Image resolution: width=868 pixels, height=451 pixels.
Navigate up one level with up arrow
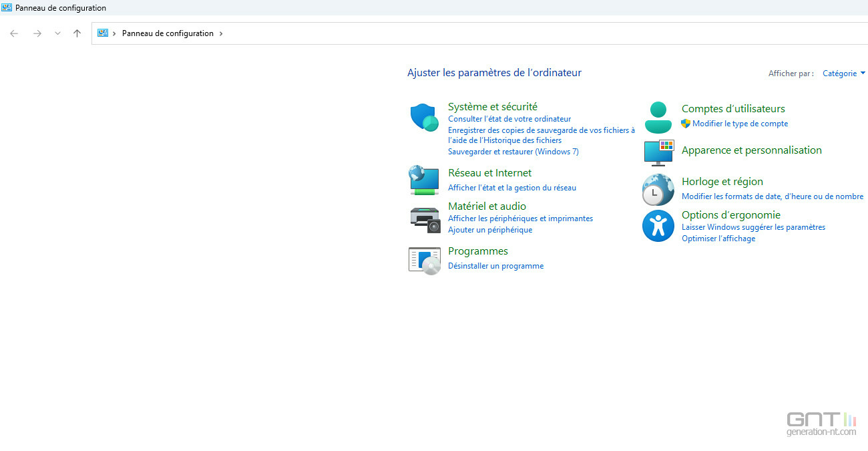(77, 33)
